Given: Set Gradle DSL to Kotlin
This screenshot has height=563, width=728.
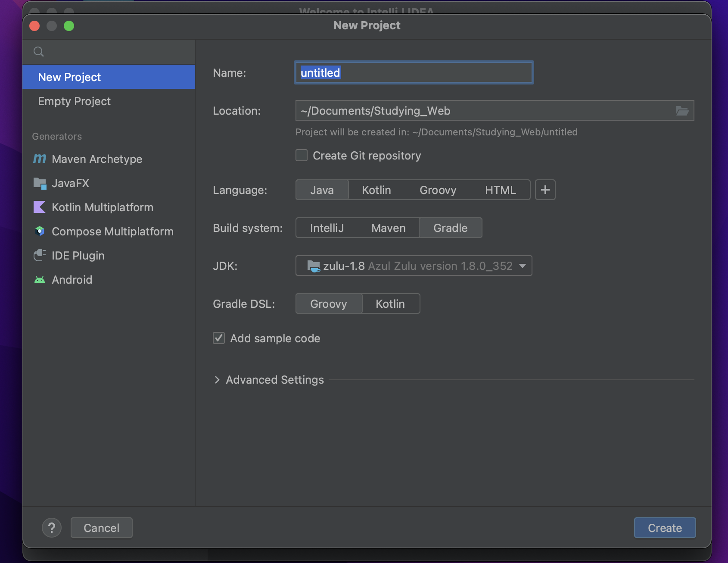Looking at the screenshot, I should tap(390, 303).
